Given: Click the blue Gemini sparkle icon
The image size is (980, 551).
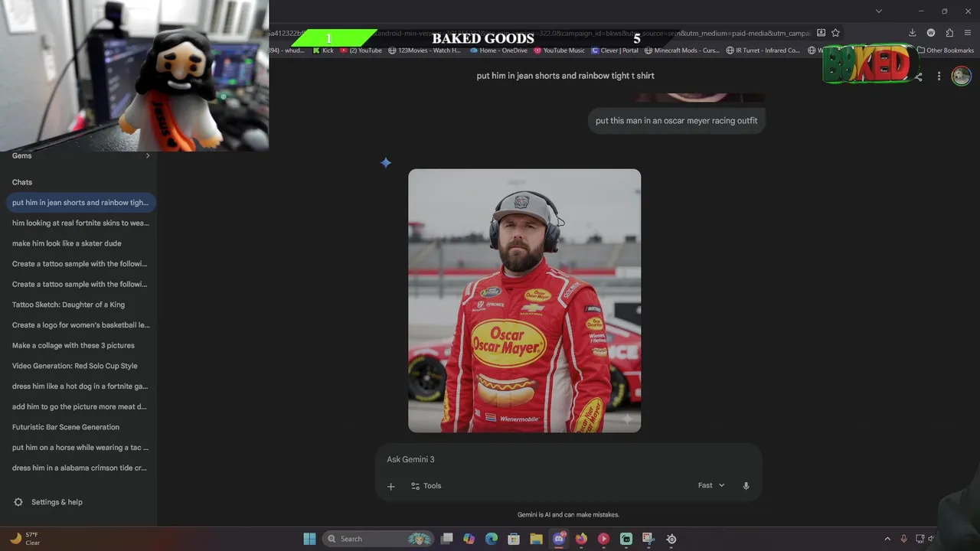Looking at the screenshot, I should pos(386,162).
